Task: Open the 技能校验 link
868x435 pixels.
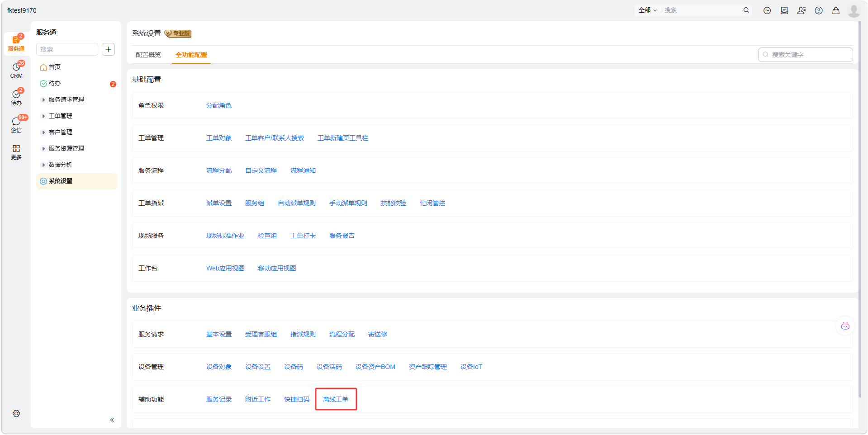Action: tap(394, 203)
